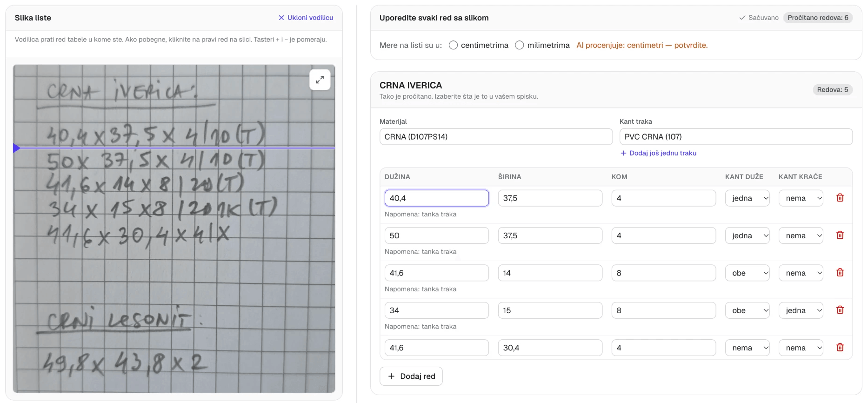Screen dimensions: 868x403
Task: Delete the row with length 34
Action: tap(840, 310)
